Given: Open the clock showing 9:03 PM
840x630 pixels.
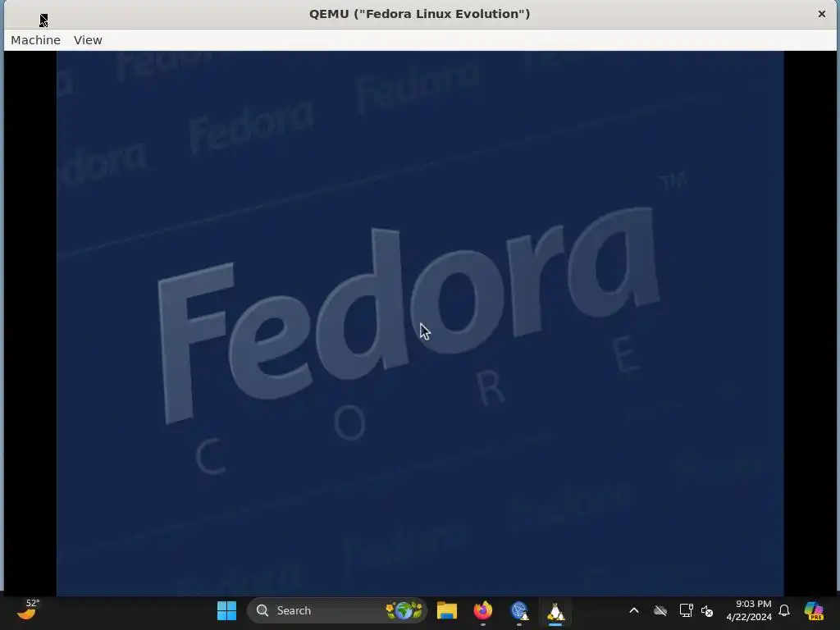Looking at the screenshot, I should tap(749, 610).
